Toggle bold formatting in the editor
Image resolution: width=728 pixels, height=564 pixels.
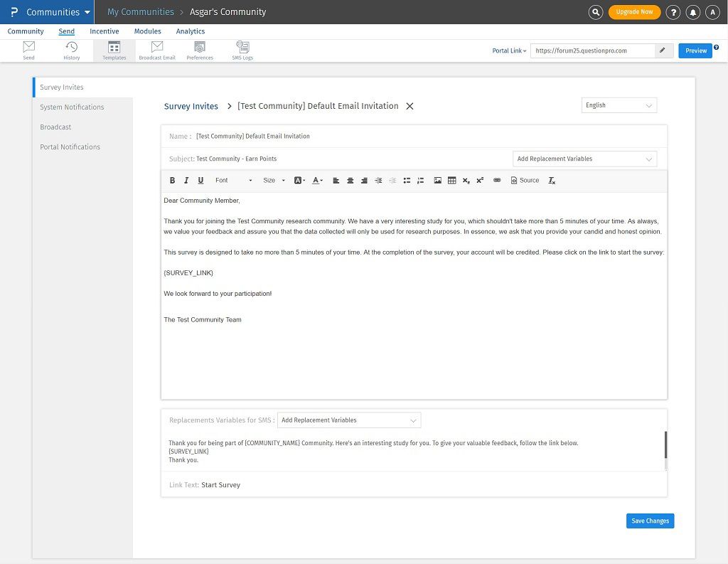[x=172, y=180]
